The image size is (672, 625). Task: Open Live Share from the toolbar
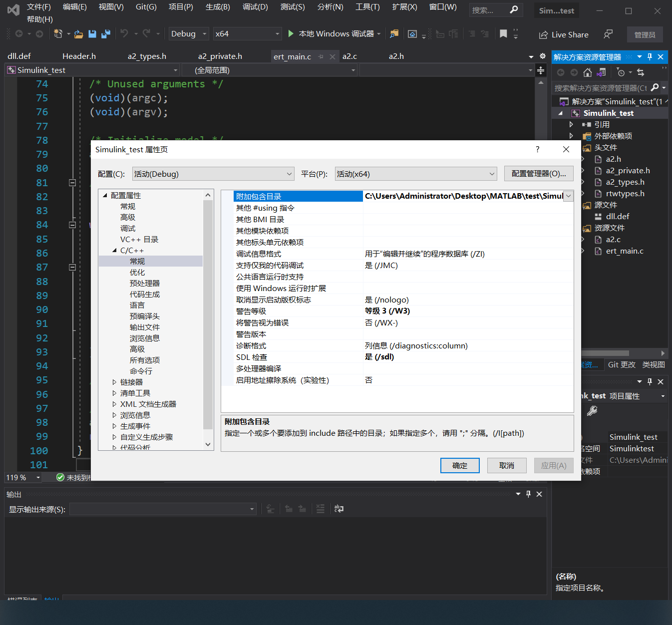click(x=564, y=34)
